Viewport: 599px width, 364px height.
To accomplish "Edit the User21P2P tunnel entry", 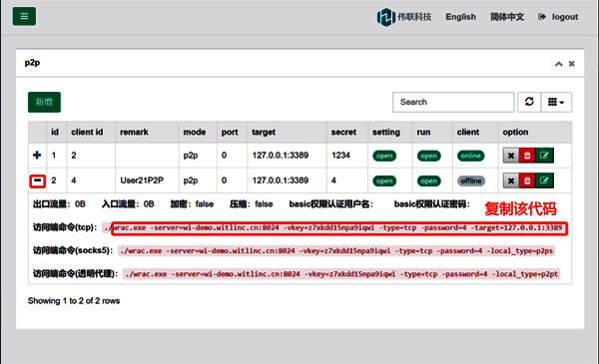I will 544,181.
